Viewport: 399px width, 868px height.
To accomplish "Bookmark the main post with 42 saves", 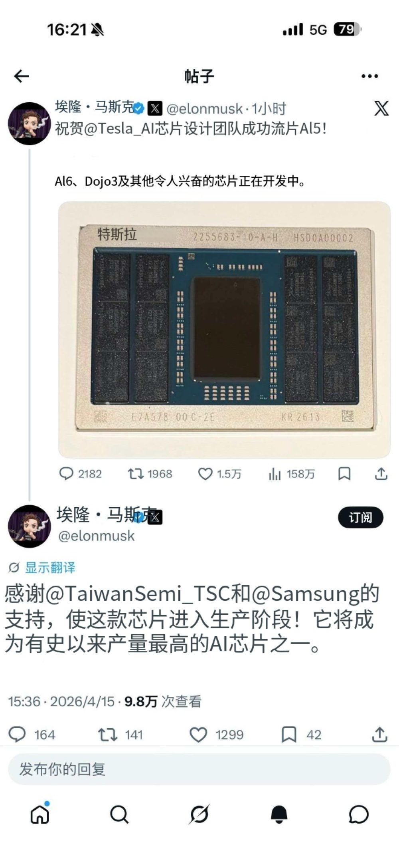I will coord(301,735).
